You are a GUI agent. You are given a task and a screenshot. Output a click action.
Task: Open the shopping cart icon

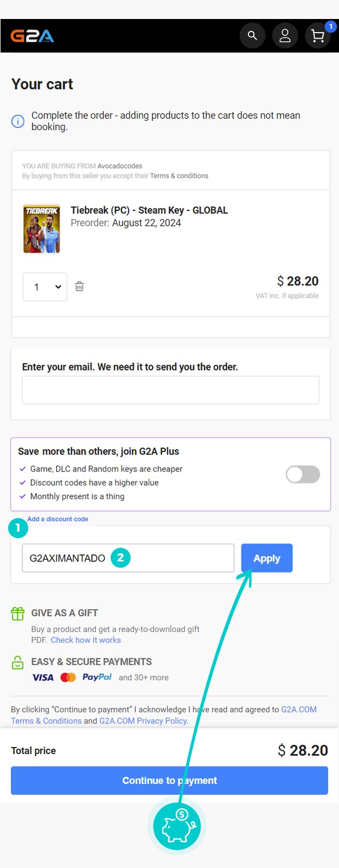[318, 36]
